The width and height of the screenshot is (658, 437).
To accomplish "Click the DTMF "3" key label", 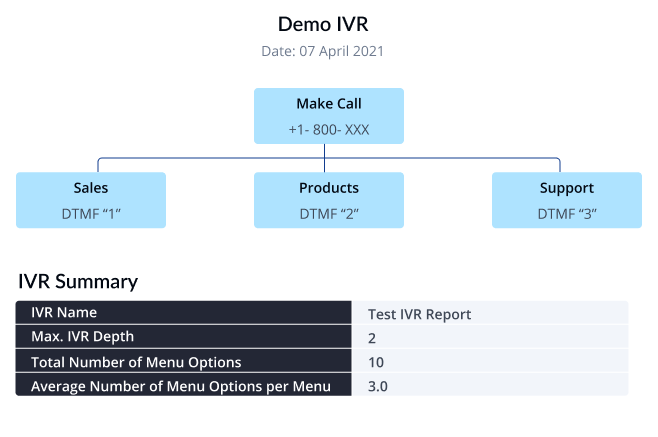I will 566,213.
